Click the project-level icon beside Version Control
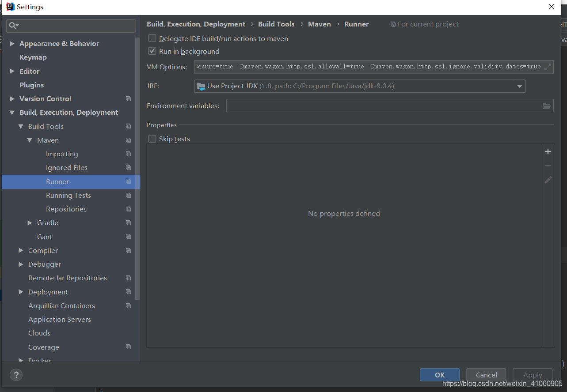Viewport: 567px width, 392px height. 128,99
